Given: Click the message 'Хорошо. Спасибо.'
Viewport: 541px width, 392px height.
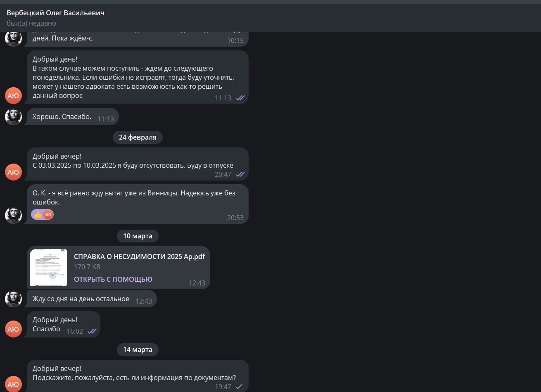Looking at the screenshot, I should 73,116.
